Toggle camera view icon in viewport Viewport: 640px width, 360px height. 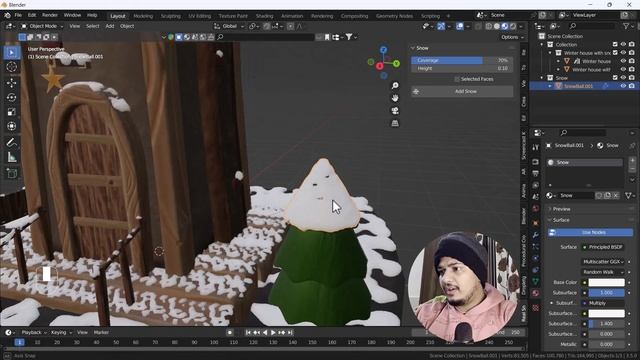tap(395, 111)
